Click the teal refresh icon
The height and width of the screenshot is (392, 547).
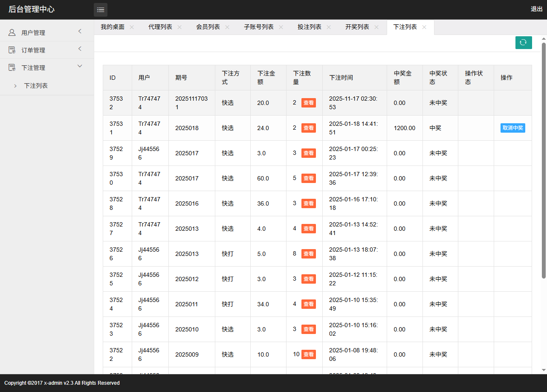pyautogui.click(x=524, y=43)
